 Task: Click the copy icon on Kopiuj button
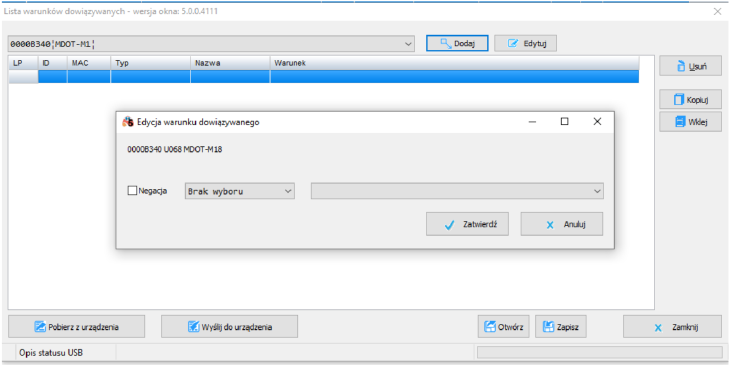coord(679,100)
